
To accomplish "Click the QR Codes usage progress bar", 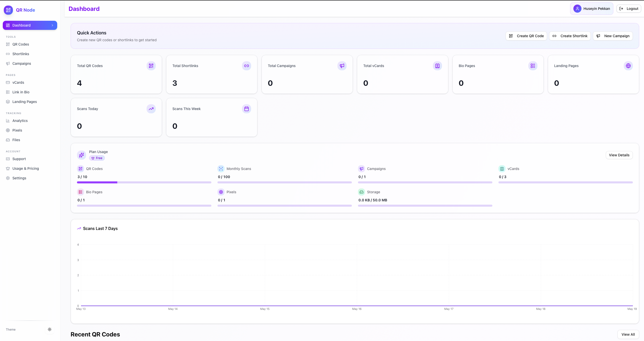I will [144, 182].
